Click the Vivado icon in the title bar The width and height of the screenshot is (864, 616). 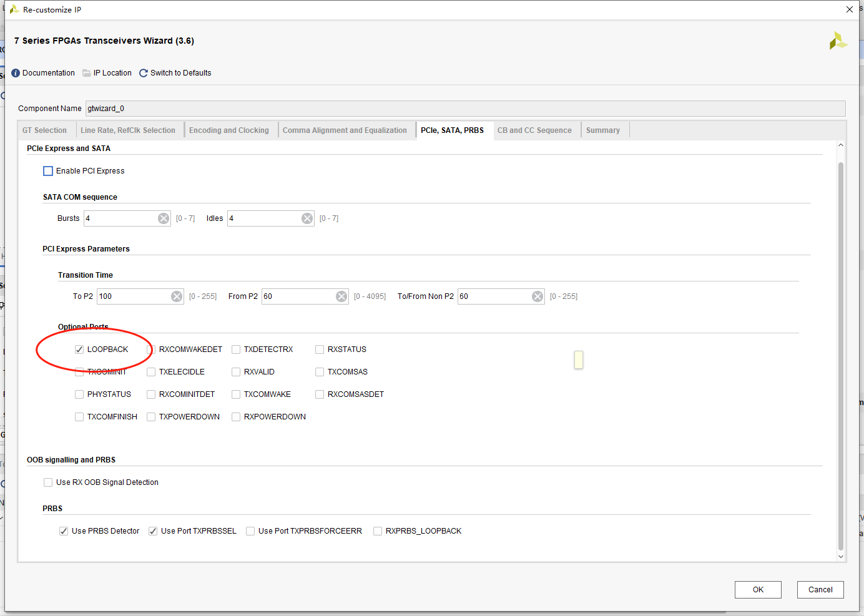point(14,9)
